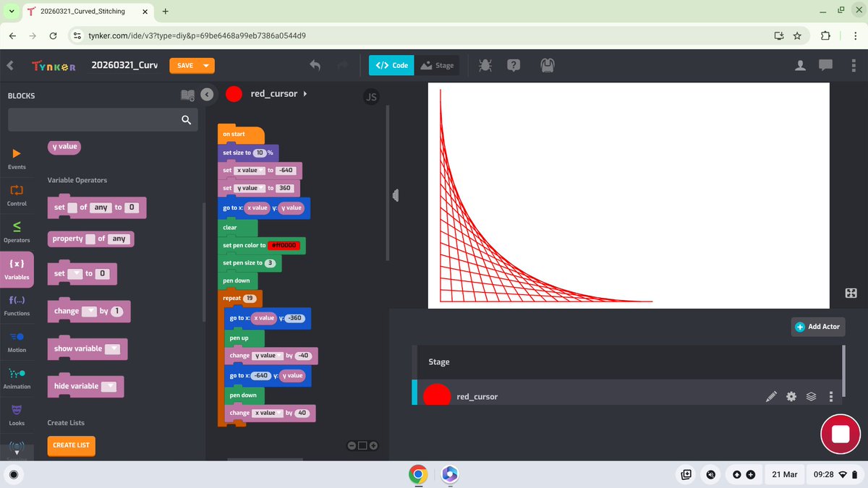This screenshot has height=488, width=868.
Task: Open the SAVE dropdown arrow
Action: point(207,66)
